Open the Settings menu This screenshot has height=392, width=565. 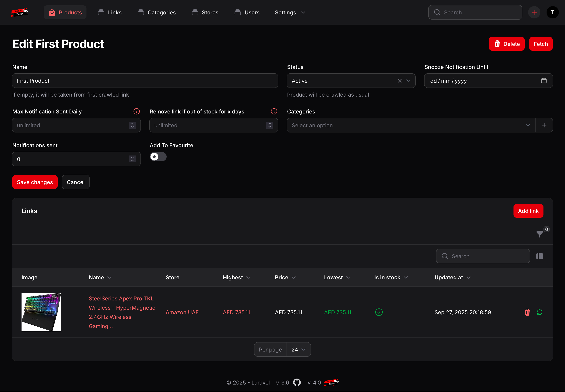point(290,12)
